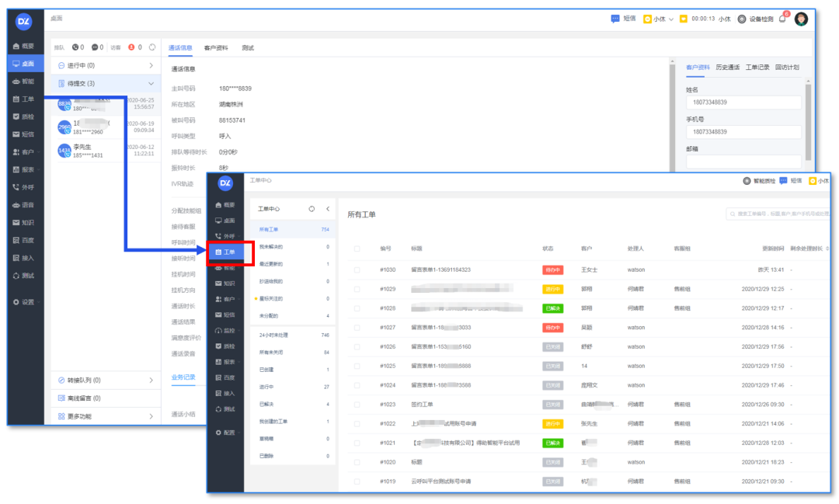Click the refresh icon beside 工单中心 header
839x504 pixels.
[x=312, y=209]
